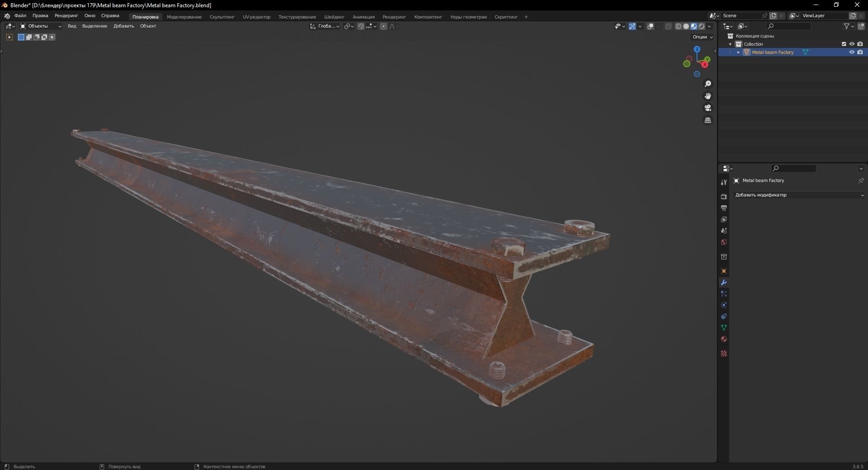The width and height of the screenshot is (868, 470).
Task: Open the View Layer properties tab icon
Action: point(724,219)
